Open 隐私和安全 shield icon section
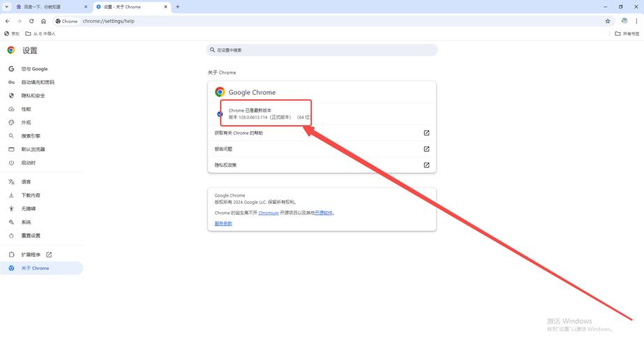Screen dimensions: 644x349 coord(41,96)
